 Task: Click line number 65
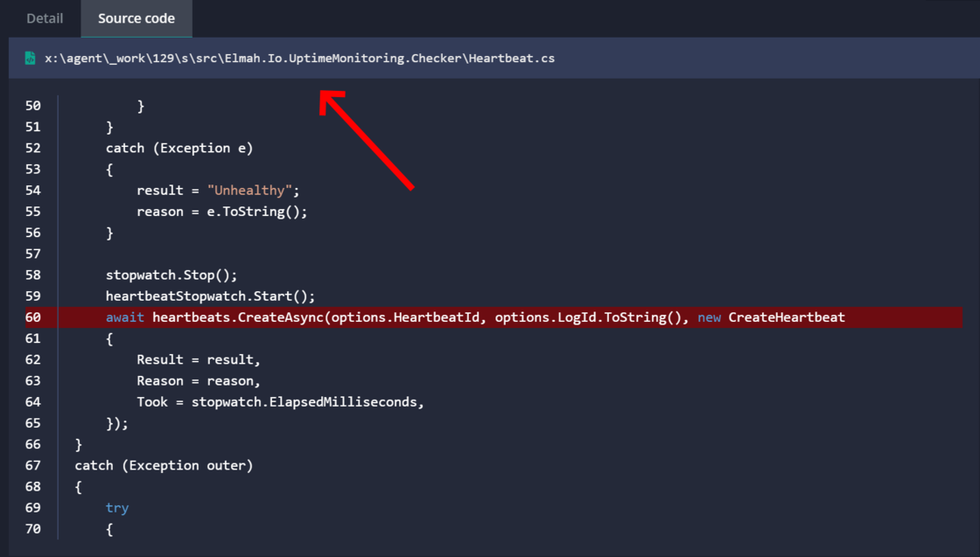33,422
